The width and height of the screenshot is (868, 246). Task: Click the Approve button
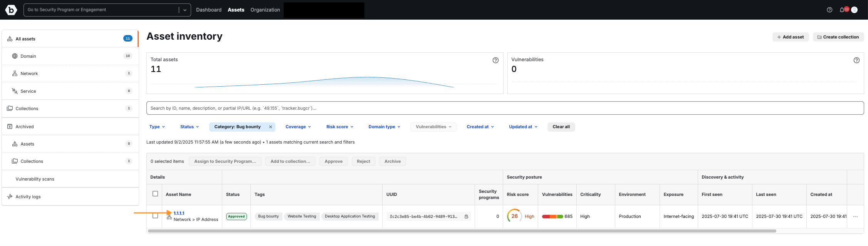(333, 161)
